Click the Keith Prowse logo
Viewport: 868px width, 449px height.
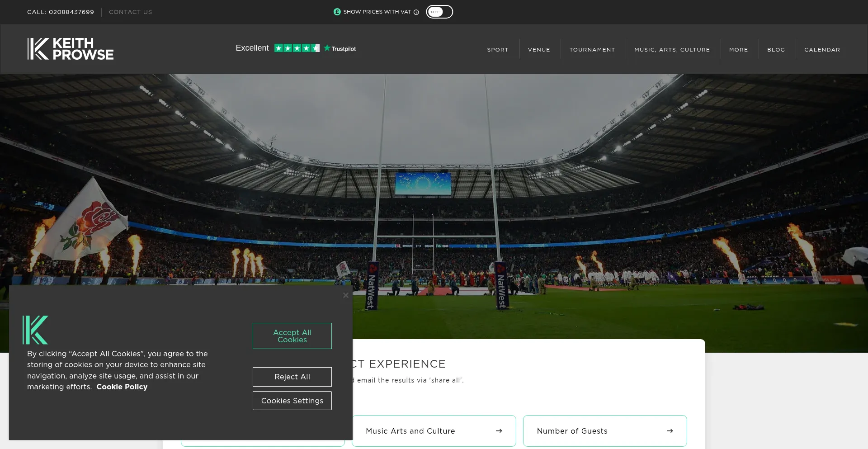tap(71, 49)
